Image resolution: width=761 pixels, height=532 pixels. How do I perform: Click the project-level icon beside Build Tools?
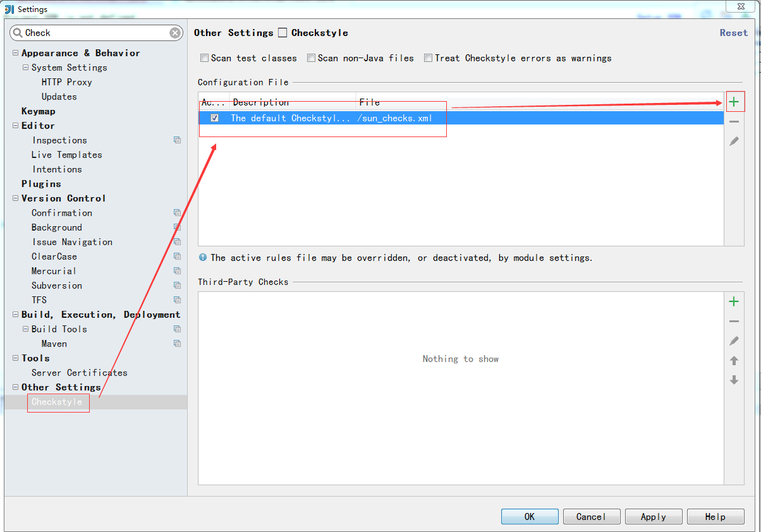coord(177,329)
